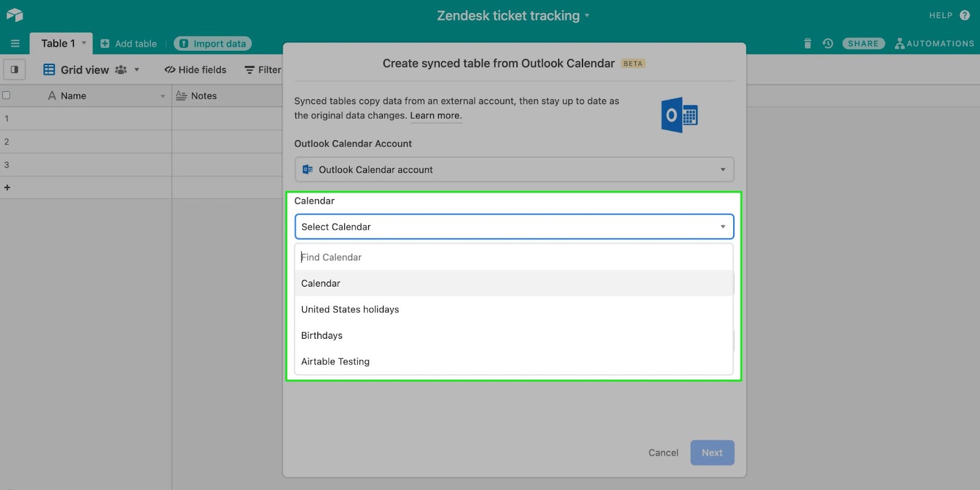
Task: Click the Cancel button
Action: (x=663, y=453)
